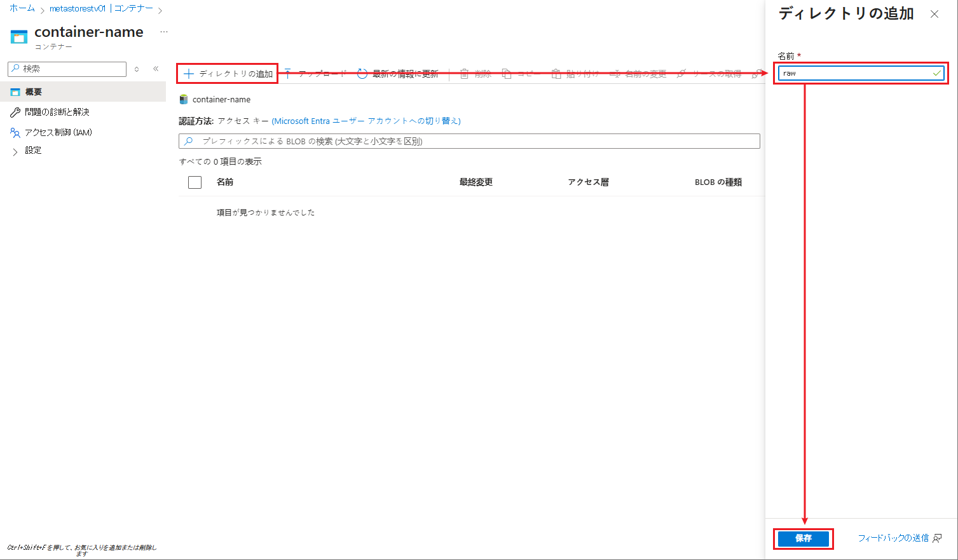Close the ディレクトリの追加 panel
The height and width of the screenshot is (560, 958).
934,14
